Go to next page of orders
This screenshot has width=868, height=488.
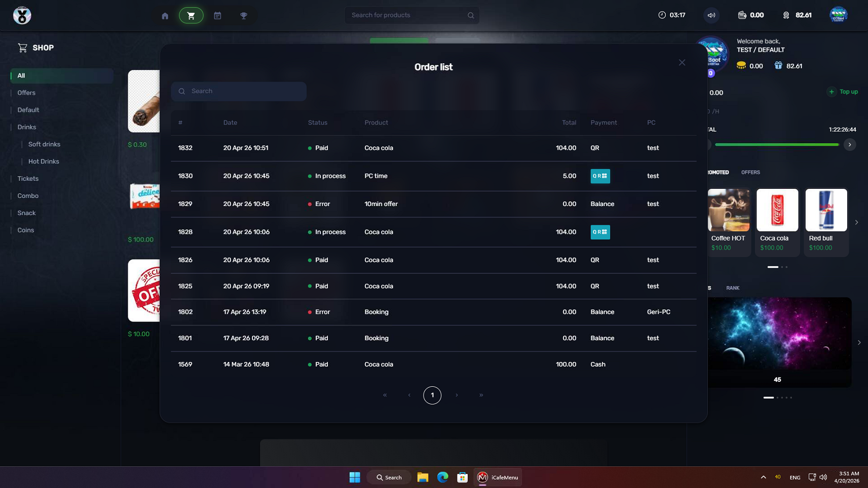(x=457, y=395)
